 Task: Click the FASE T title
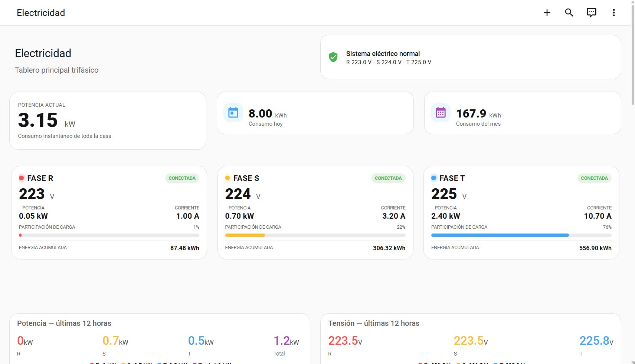point(452,178)
